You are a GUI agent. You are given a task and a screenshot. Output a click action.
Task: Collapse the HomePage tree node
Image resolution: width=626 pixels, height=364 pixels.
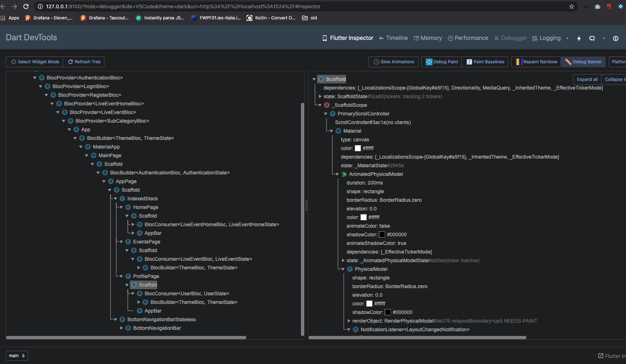tap(121, 207)
